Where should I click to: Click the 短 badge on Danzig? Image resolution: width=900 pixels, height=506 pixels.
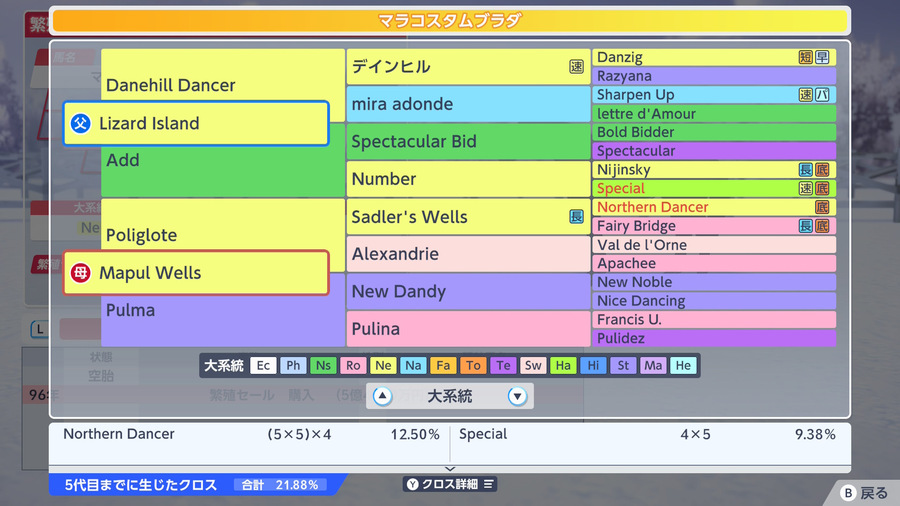point(805,57)
